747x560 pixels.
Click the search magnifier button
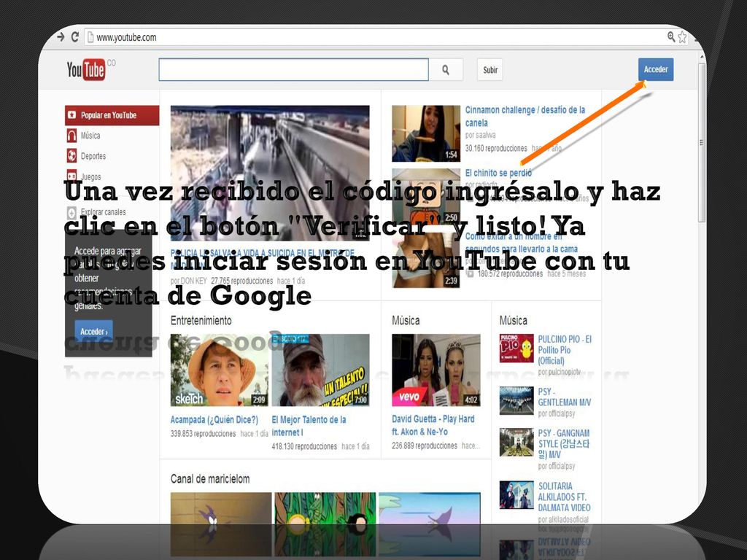[x=446, y=70]
